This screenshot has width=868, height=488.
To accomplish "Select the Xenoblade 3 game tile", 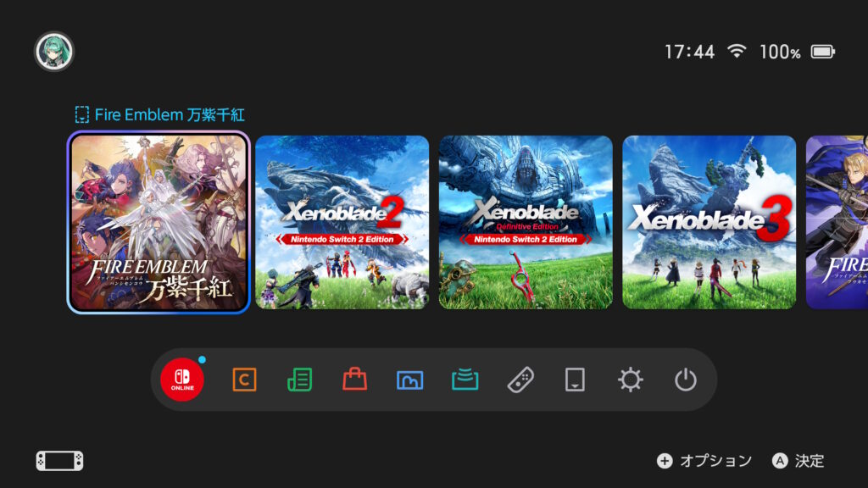I will pyautogui.click(x=709, y=223).
